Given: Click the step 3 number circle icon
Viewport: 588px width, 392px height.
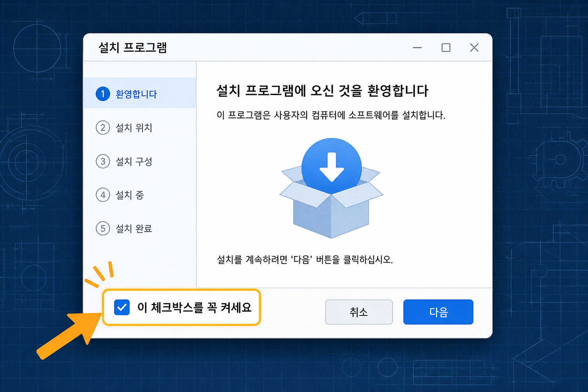Looking at the screenshot, I should click(x=103, y=161).
